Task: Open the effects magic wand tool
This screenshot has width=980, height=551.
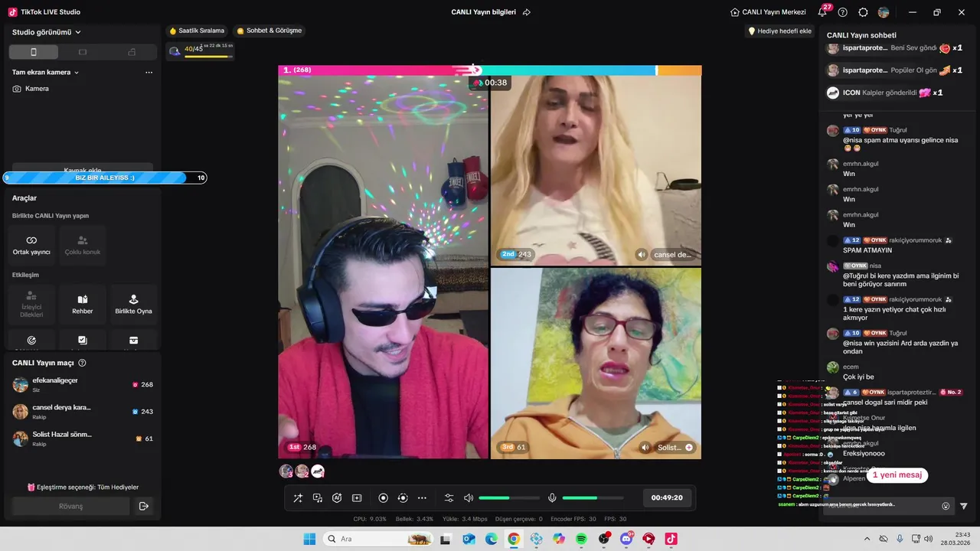Action: [298, 498]
